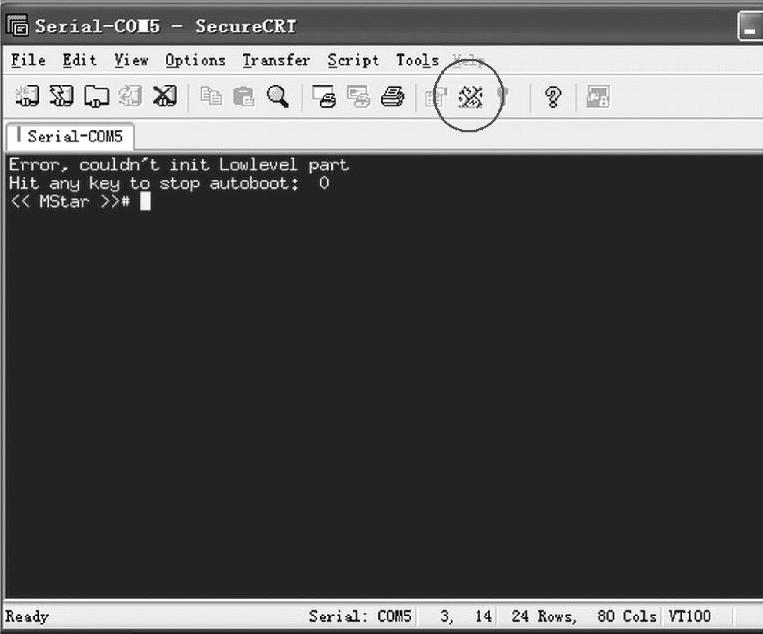Click the Print printer toolbar icon
The width and height of the screenshot is (763, 634).
(x=393, y=96)
